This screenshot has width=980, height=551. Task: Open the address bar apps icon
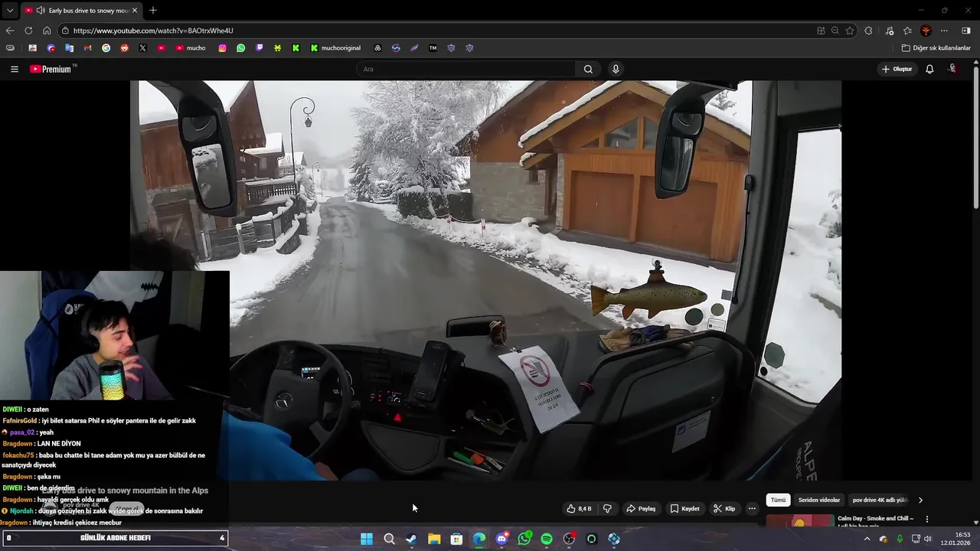pos(821,31)
